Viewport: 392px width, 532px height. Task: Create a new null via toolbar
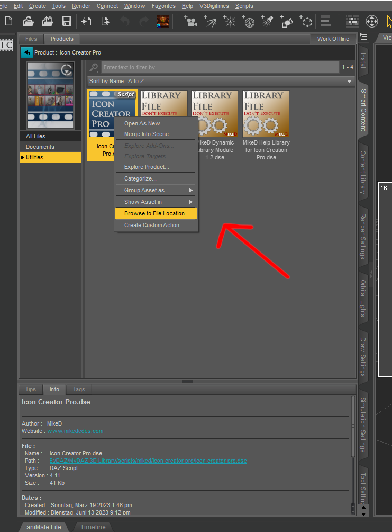click(306, 21)
